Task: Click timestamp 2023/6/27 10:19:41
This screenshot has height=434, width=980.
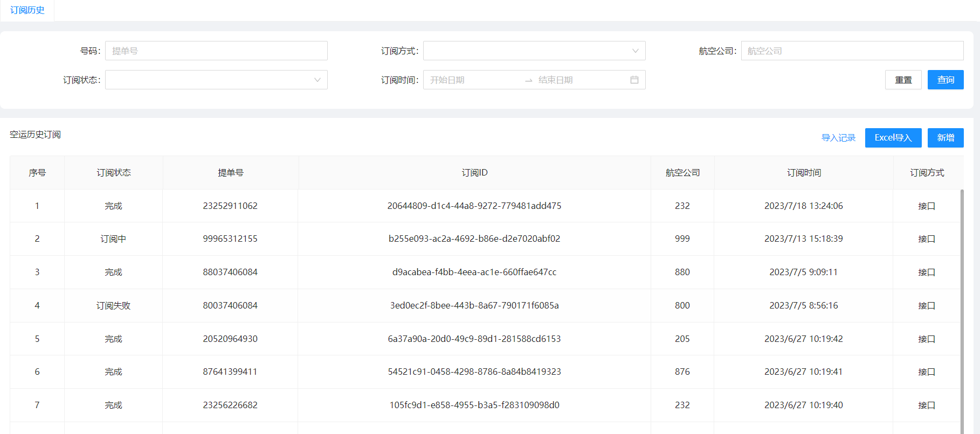Action: point(804,372)
